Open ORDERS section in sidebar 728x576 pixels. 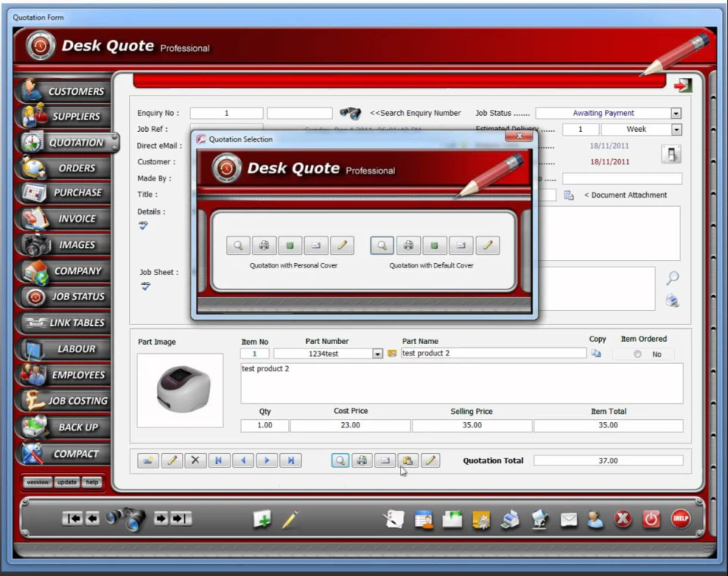[x=64, y=167]
